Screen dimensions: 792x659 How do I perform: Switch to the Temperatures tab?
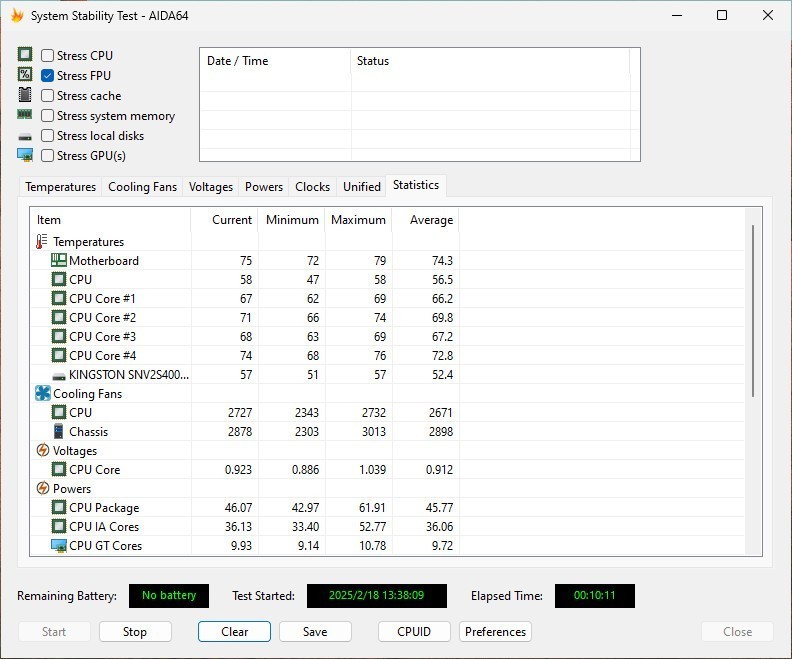point(61,187)
